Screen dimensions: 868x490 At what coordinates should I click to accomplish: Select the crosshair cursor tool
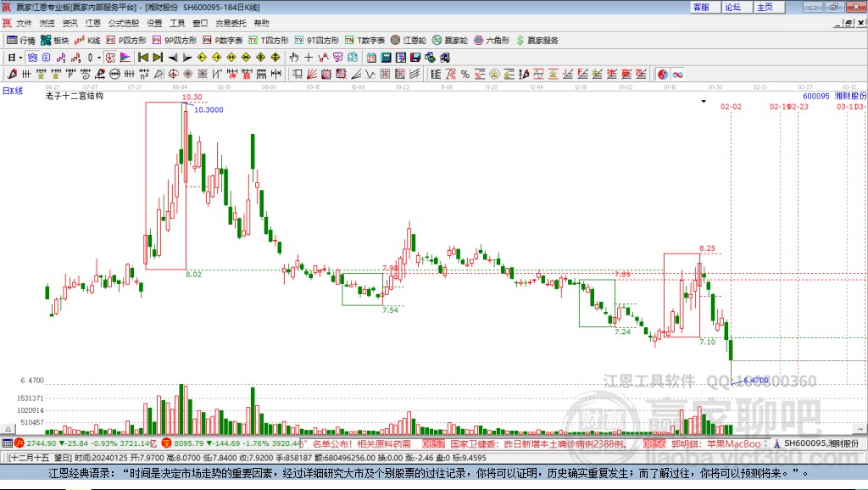point(309,58)
